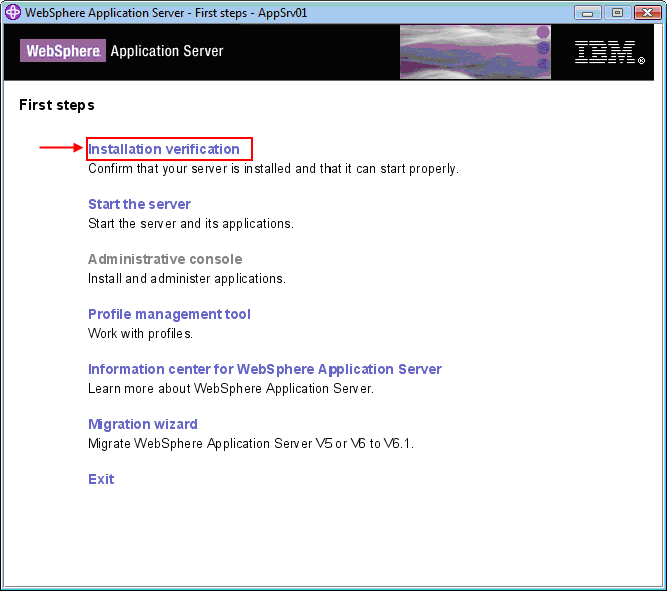The image size is (667, 591).
Task: Click the purple WebSphere logo badge
Action: [x=63, y=51]
